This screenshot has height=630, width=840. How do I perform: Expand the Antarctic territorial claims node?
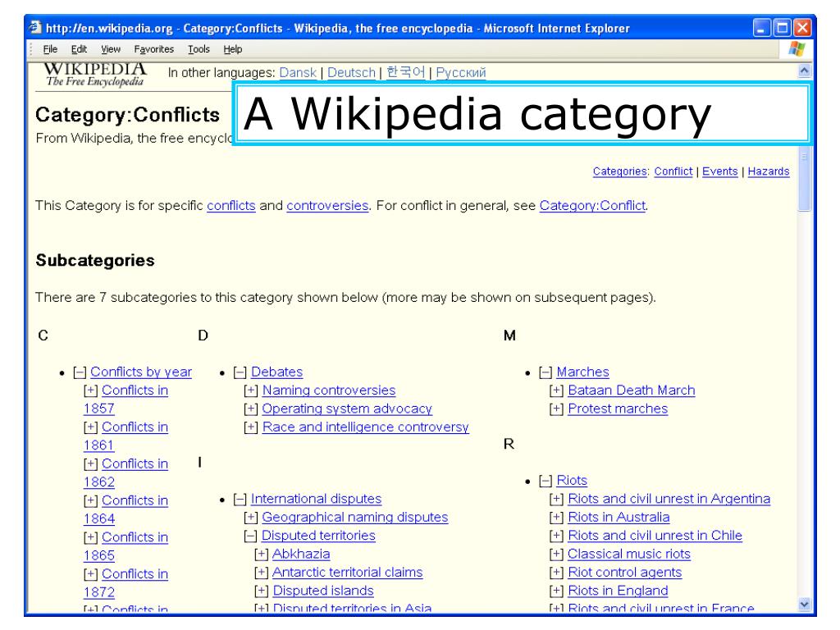[262, 573]
